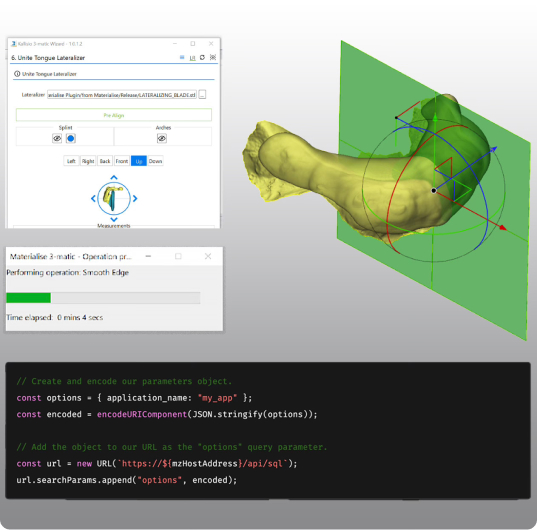This screenshot has height=530, width=537.
Task: Click the up arrow above the model preview
Action: point(114,177)
